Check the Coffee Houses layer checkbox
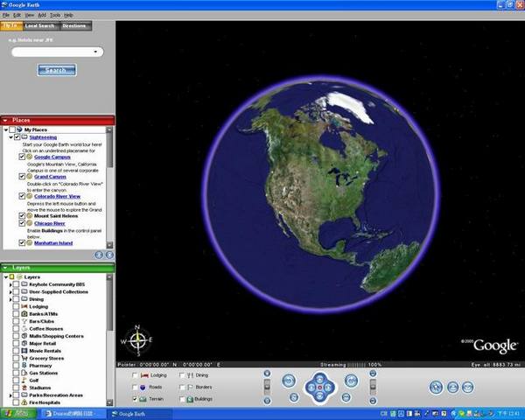 coord(16,329)
